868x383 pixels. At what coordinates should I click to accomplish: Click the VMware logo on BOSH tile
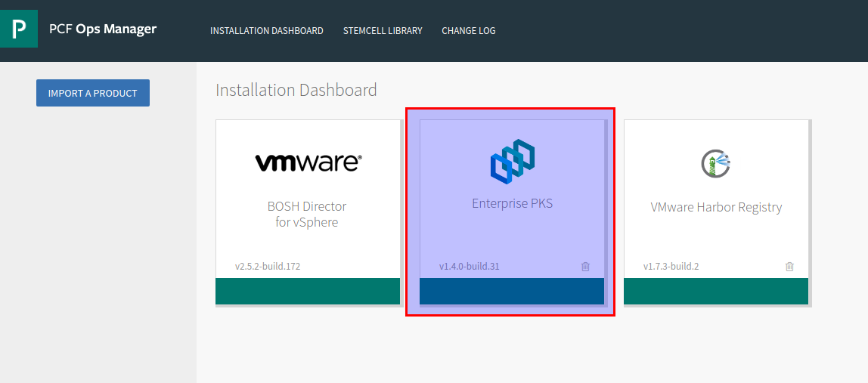coord(308,162)
